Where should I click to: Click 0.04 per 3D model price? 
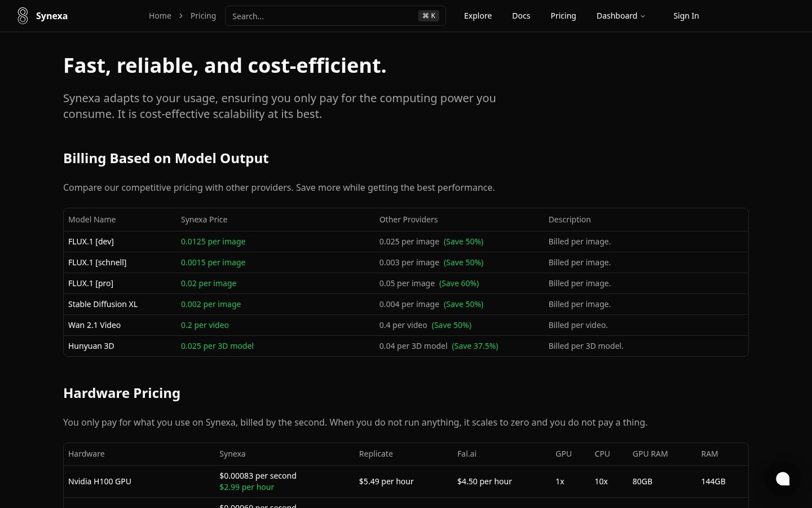[x=413, y=346]
